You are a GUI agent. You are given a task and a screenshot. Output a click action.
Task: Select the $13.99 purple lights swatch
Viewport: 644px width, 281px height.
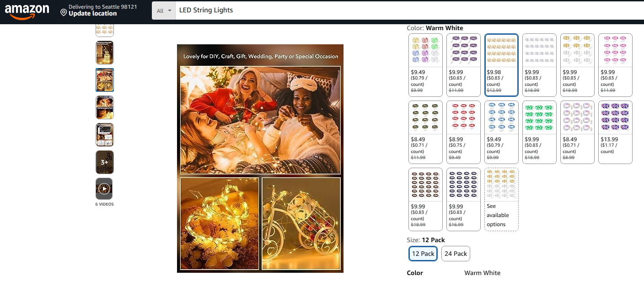coord(615,132)
